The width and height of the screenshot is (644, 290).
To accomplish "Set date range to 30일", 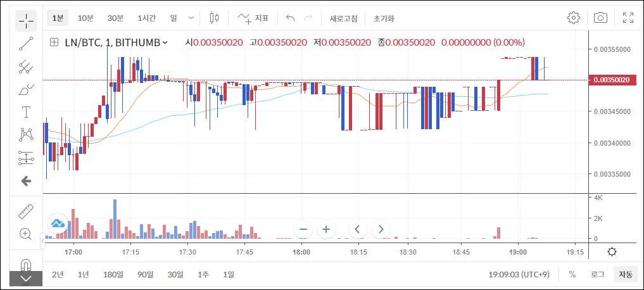I will [176, 274].
